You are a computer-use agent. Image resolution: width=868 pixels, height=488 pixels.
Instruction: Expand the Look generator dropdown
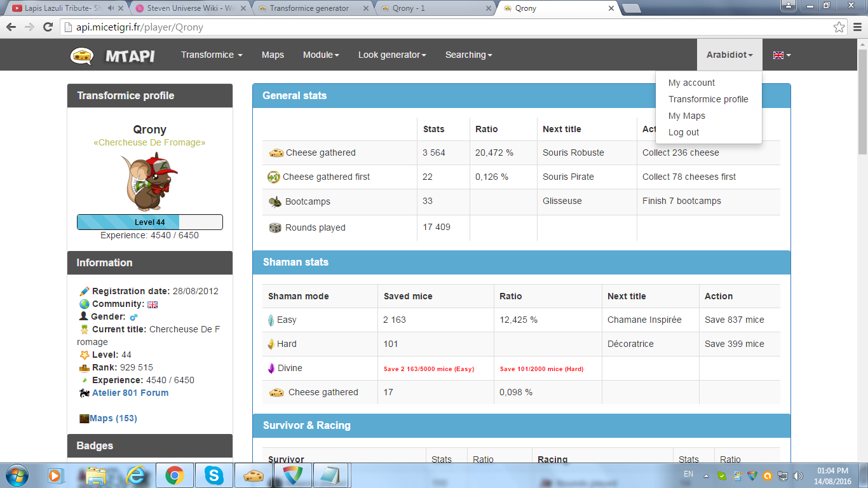pos(392,55)
